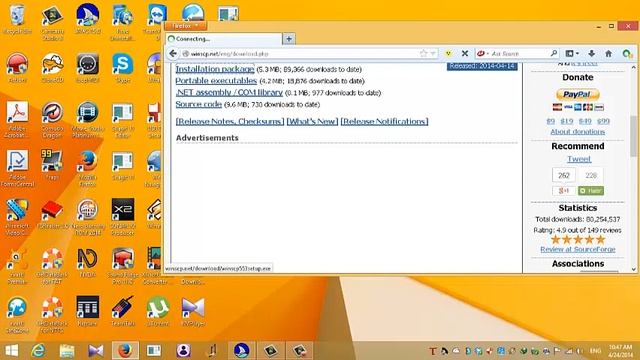This screenshot has width=640, height=360.
Task: Choose the $19 donation amount
Action: click(567, 121)
